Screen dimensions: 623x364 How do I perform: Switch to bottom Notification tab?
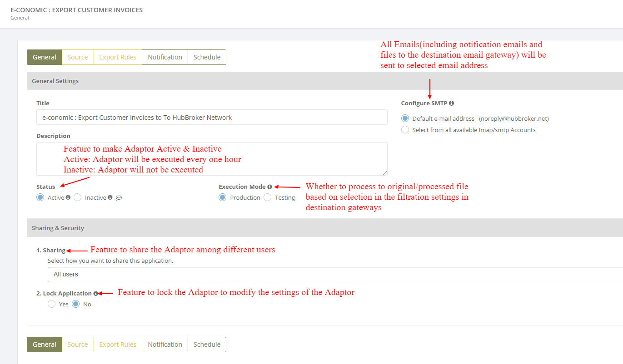pos(165,344)
